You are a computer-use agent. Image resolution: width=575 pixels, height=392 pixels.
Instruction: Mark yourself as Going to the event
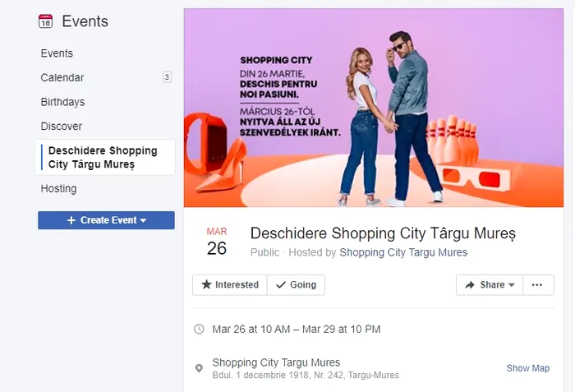[x=296, y=285]
